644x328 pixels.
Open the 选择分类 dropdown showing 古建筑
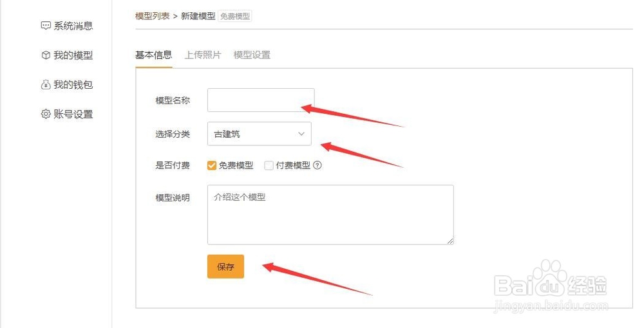(x=259, y=134)
